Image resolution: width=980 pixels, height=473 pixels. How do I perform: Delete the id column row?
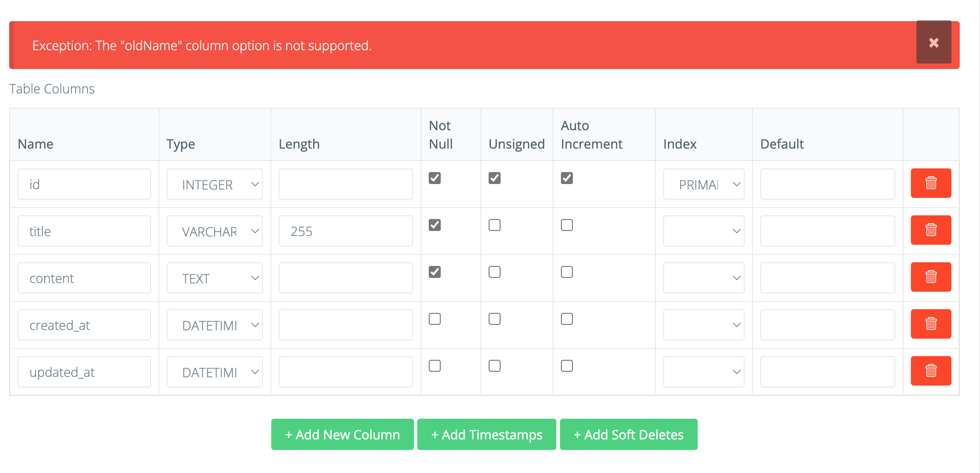point(931,183)
